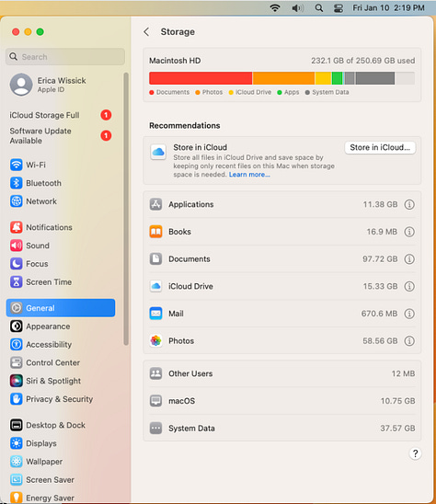Click the Applications row label
This screenshot has height=504, width=436.
(x=191, y=204)
